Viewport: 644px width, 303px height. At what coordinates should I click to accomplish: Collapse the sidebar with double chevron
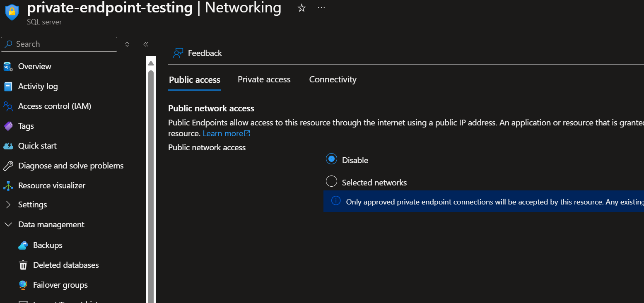(x=146, y=44)
